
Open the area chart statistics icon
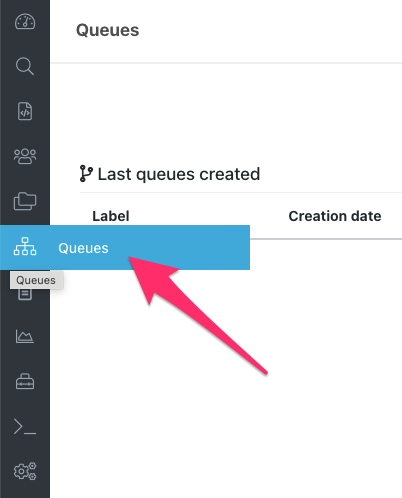25,336
